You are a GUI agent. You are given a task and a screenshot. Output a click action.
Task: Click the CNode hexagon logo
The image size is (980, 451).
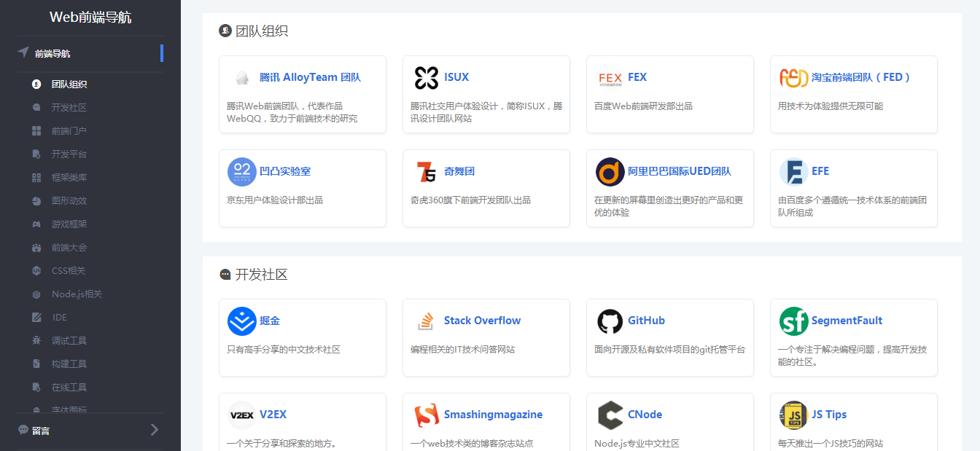[610, 415]
